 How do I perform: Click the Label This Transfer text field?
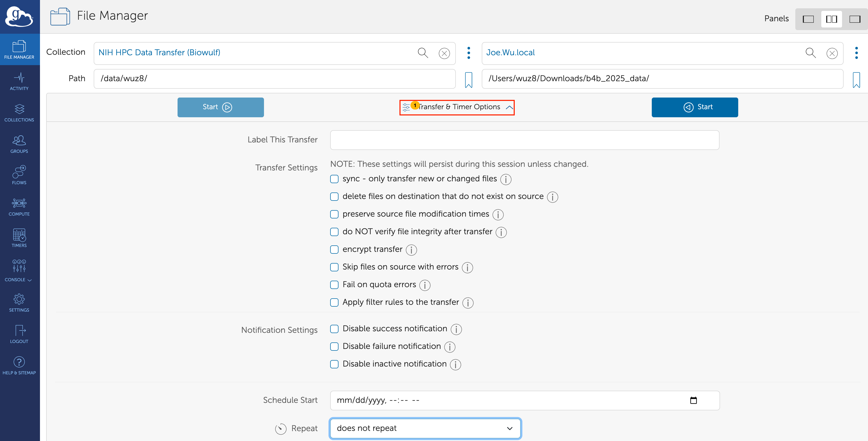(524, 140)
